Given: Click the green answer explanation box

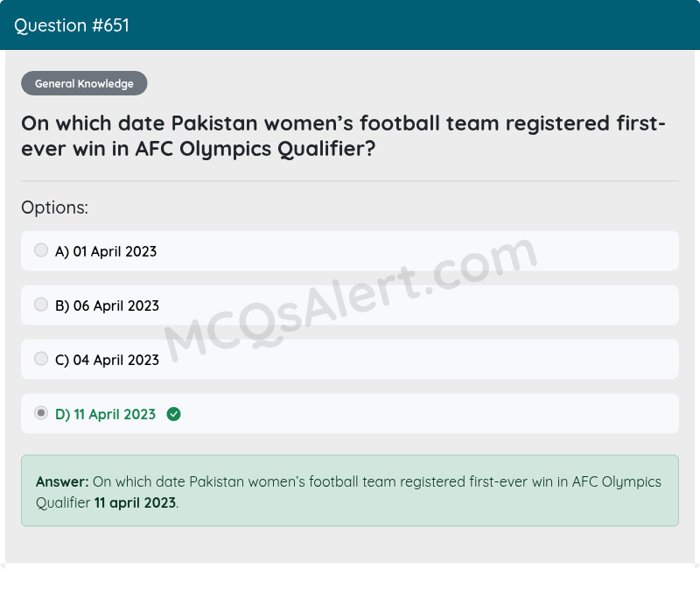Looking at the screenshot, I should click(x=350, y=492).
